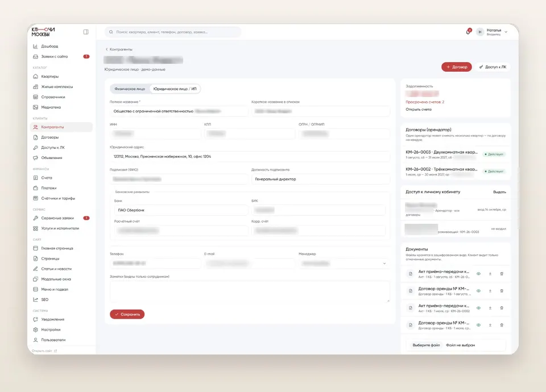The height and width of the screenshot is (392, 546).
Task: Save the form with Сохранить
Action: 127,314
